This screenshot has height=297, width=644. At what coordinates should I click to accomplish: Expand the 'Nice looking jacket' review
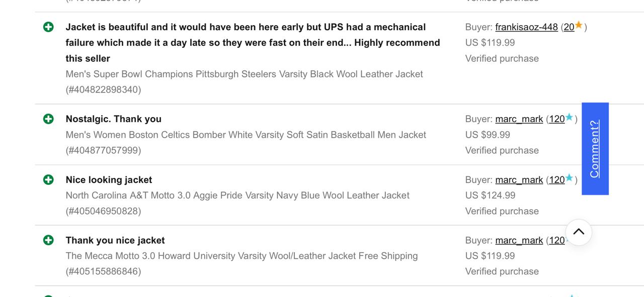(48, 179)
